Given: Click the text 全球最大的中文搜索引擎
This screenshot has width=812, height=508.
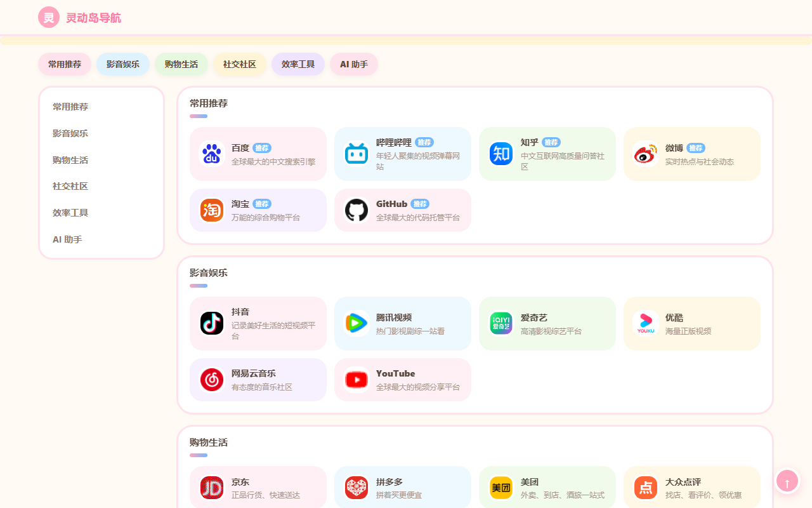Looking at the screenshot, I should click(x=273, y=162).
